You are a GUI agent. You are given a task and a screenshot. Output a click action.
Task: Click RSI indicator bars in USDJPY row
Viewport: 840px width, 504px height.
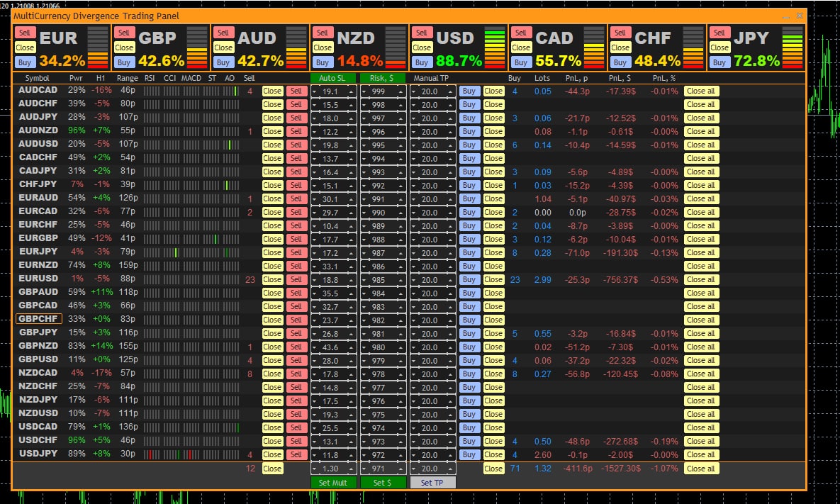152,454
